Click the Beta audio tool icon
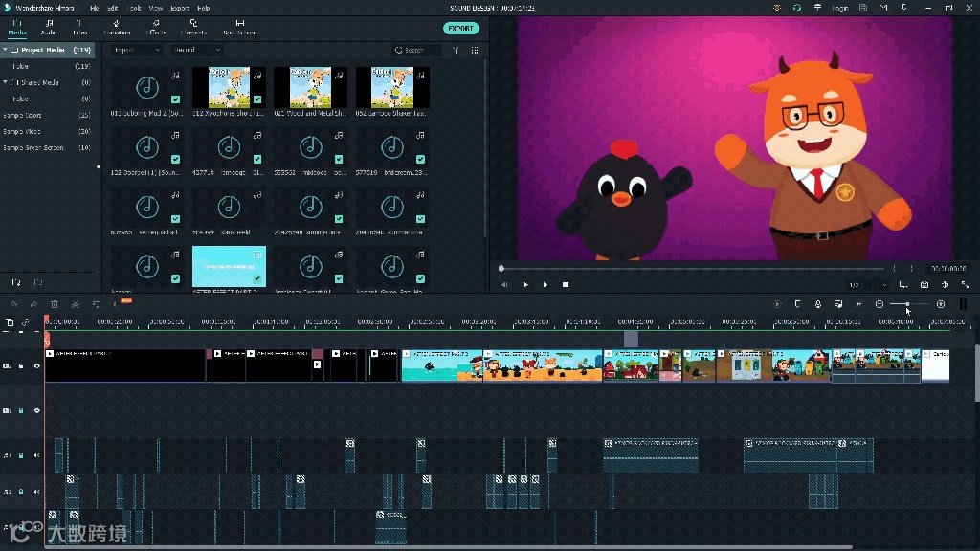Screen dimensions: 980x551 (x=117, y=304)
